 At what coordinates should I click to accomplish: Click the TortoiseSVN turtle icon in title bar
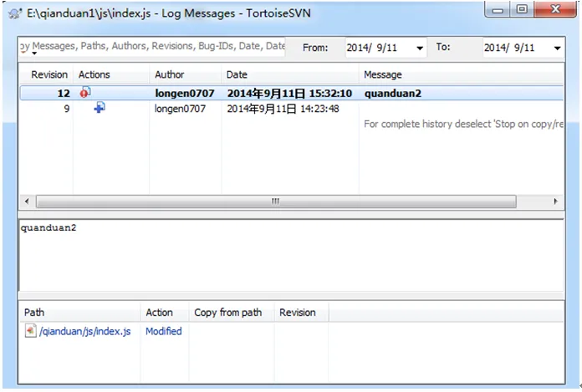[x=15, y=14]
